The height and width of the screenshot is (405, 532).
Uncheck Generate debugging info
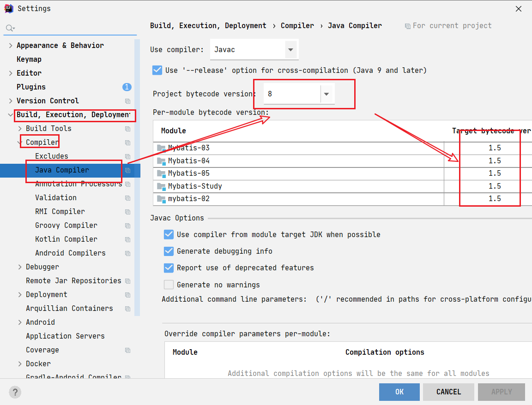click(x=169, y=251)
